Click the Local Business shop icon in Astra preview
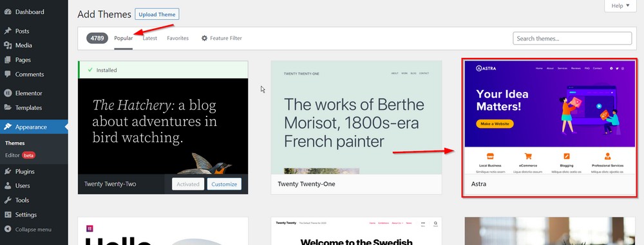 click(x=490, y=156)
